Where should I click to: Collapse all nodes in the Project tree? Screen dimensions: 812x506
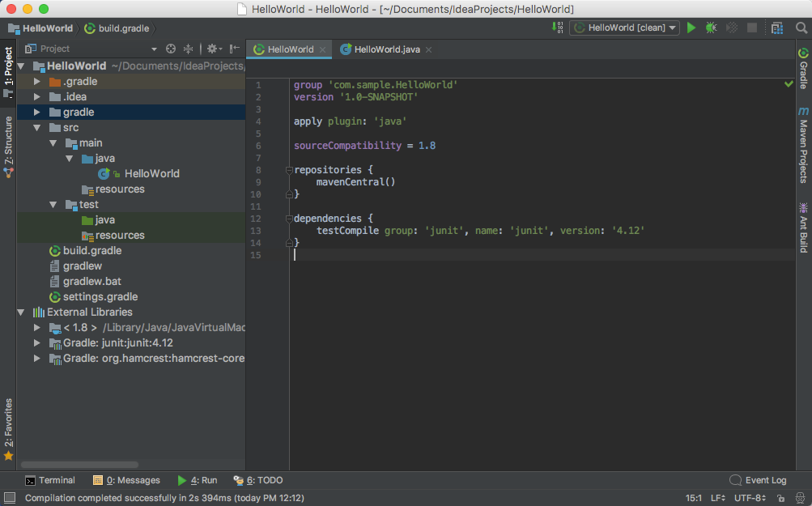click(x=189, y=49)
